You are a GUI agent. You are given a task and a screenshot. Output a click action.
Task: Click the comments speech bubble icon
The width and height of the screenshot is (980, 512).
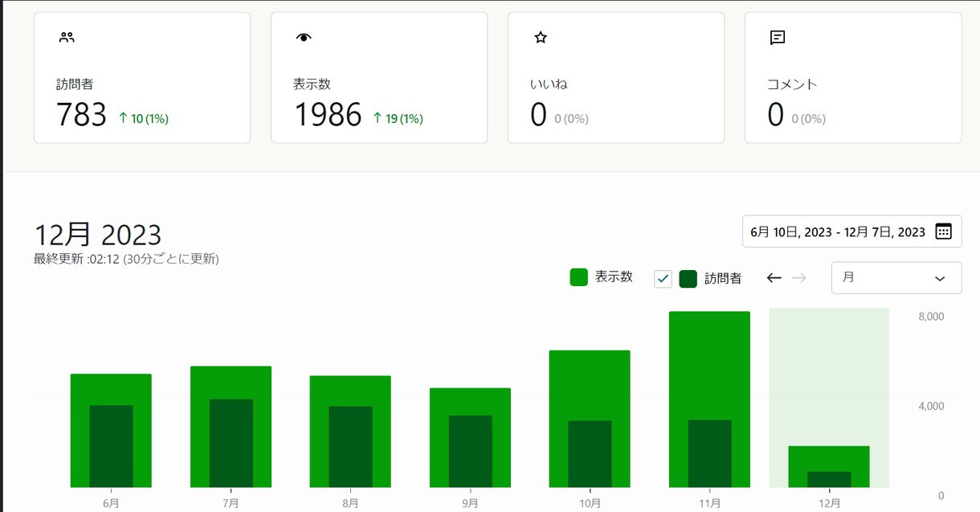[x=778, y=37]
